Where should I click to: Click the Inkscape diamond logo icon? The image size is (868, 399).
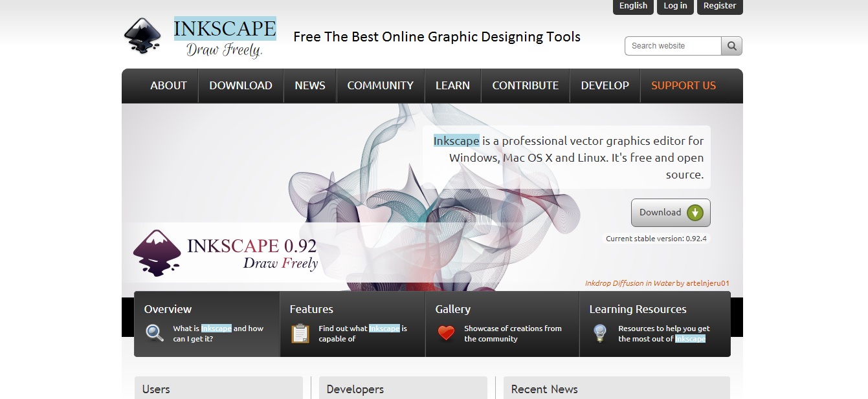tap(144, 34)
